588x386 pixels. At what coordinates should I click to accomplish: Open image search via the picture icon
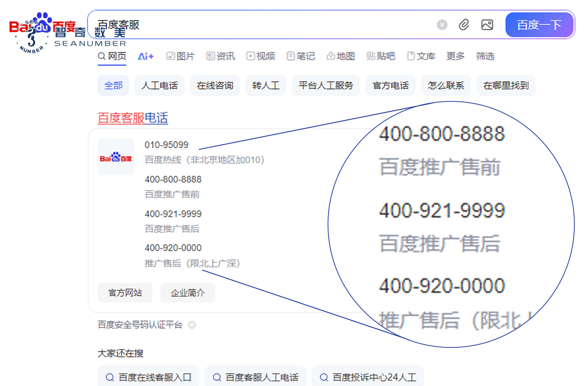click(x=487, y=25)
